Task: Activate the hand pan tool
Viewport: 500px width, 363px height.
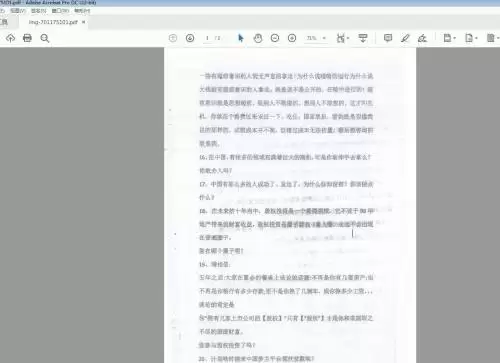Action: coord(258,38)
